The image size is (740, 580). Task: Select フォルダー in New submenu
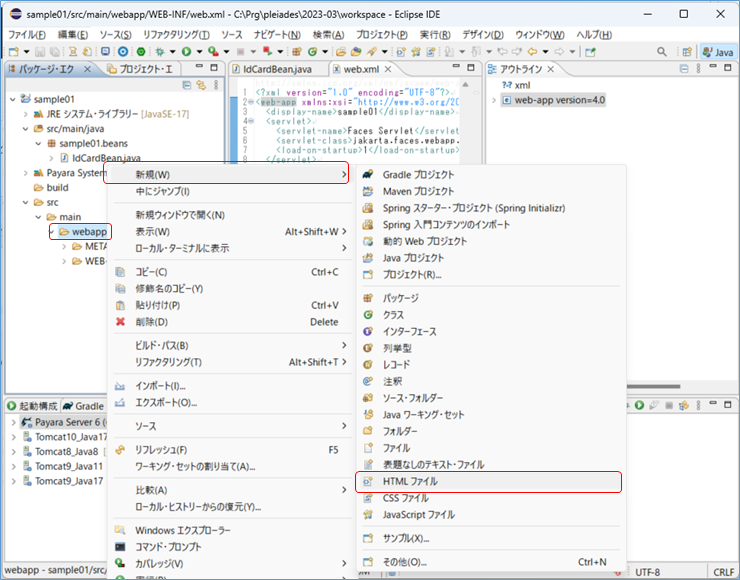(490, 431)
